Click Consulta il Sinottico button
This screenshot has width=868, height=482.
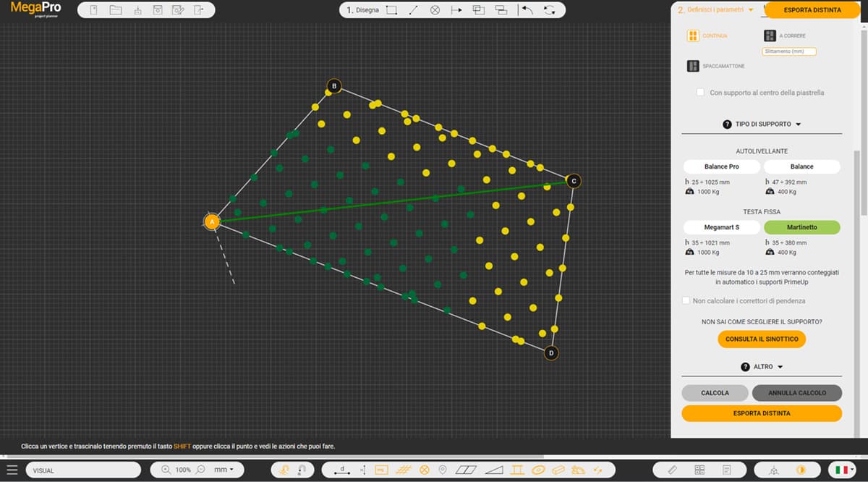point(762,339)
